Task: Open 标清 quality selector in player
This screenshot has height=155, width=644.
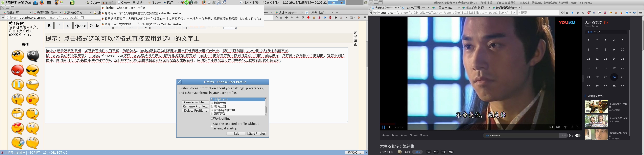Action: [558, 127]
